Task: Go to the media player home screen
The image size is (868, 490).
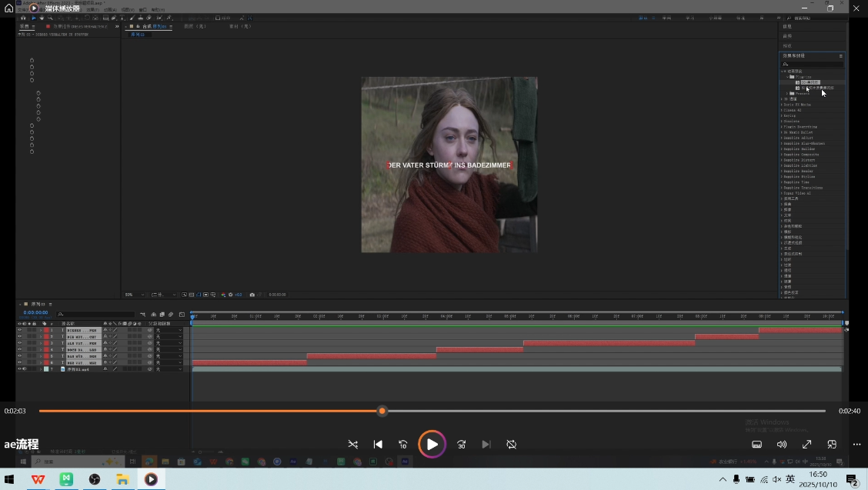Action: click(x=8, y=8)
